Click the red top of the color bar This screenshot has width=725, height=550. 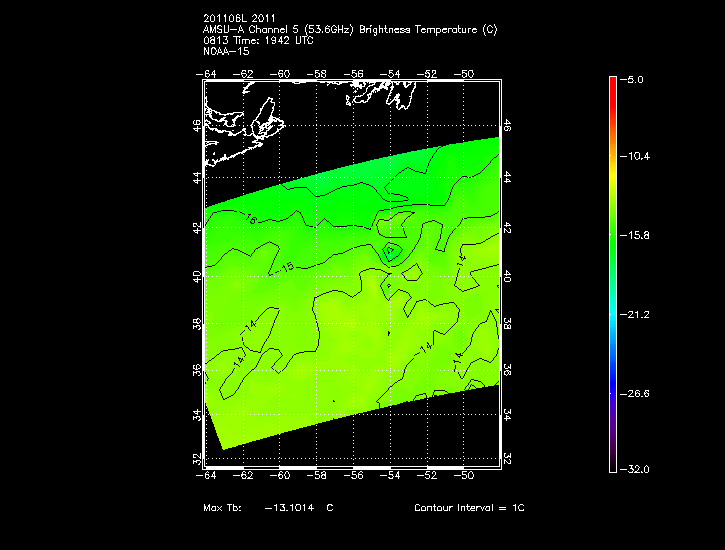(x=613, y=82)
